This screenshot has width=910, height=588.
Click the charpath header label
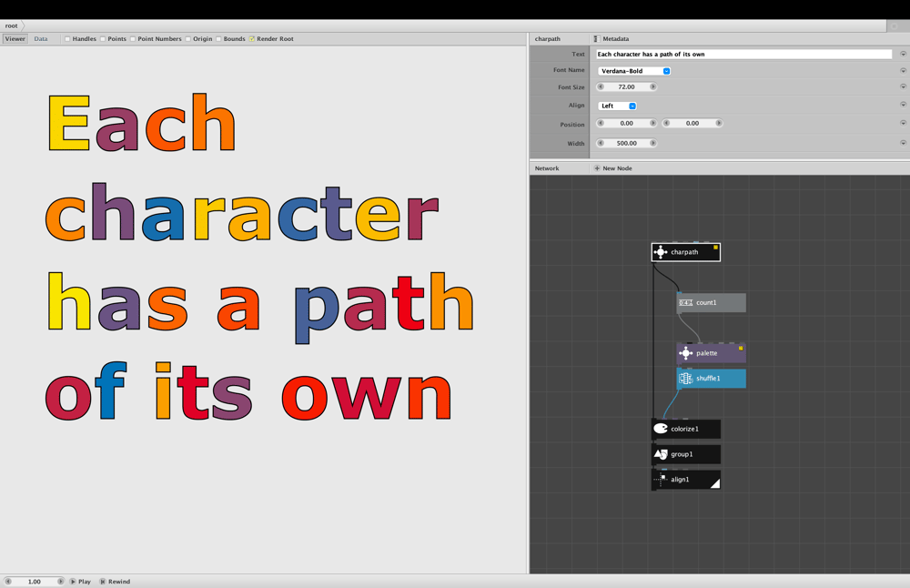(x=547, y=39)
